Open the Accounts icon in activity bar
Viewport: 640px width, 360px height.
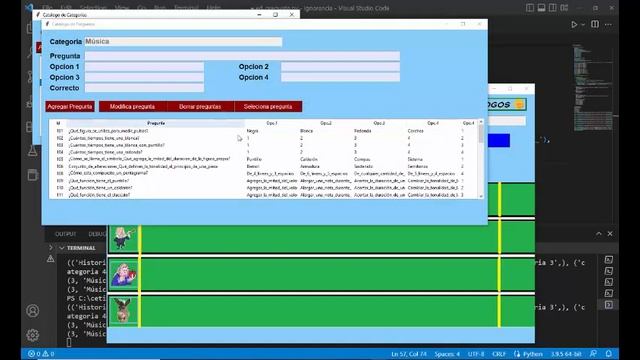click(x=33, y=311)
